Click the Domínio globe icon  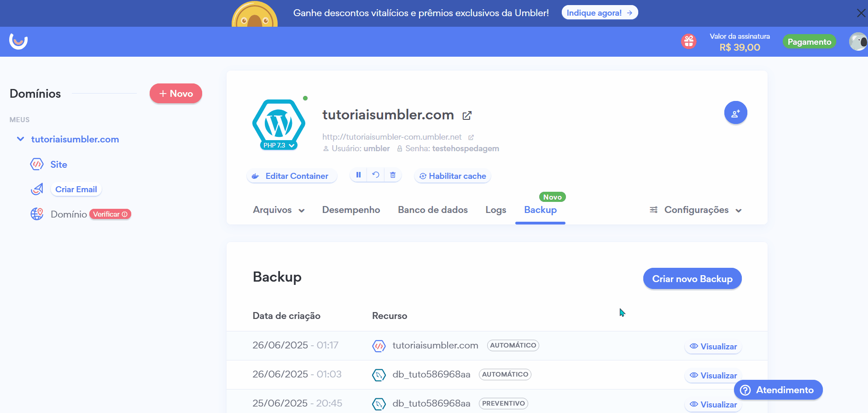[37, 214]
